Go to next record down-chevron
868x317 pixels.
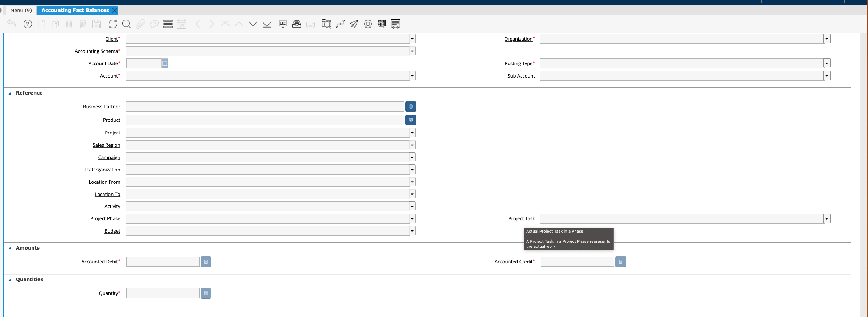click(253, 24)
